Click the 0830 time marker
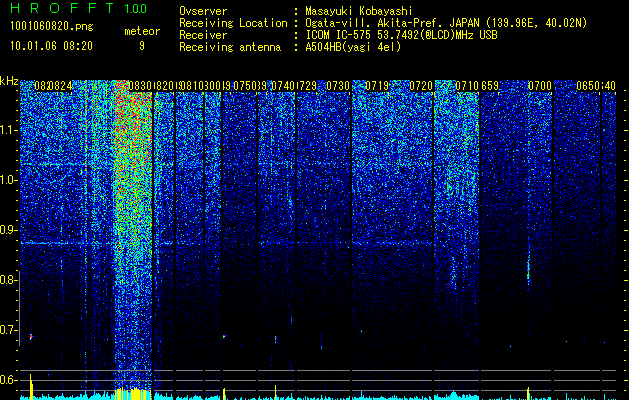Screen dimensions: 629x400 (x=140, y=86)
